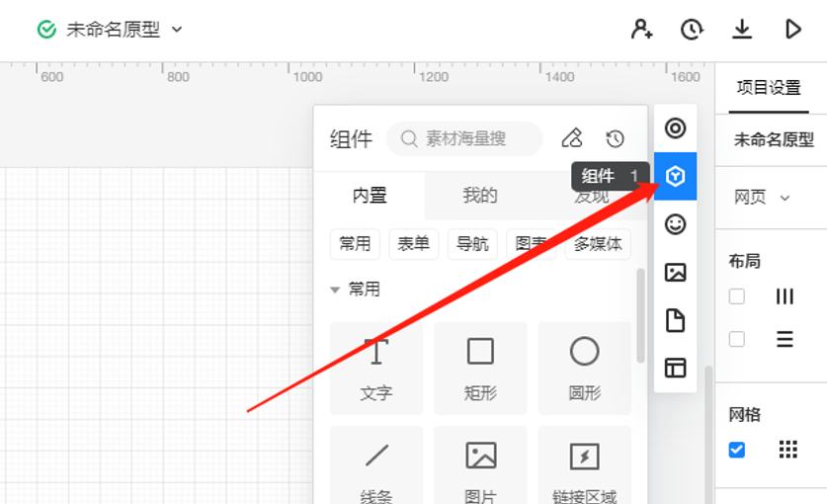Click the 表单 category filter button

414,244
